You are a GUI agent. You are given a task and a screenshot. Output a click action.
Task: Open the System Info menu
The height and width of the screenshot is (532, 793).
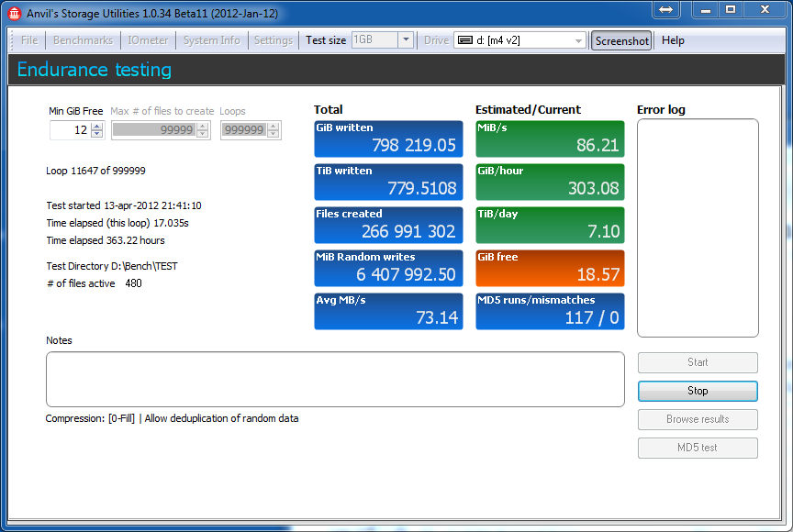coord(211,40)
